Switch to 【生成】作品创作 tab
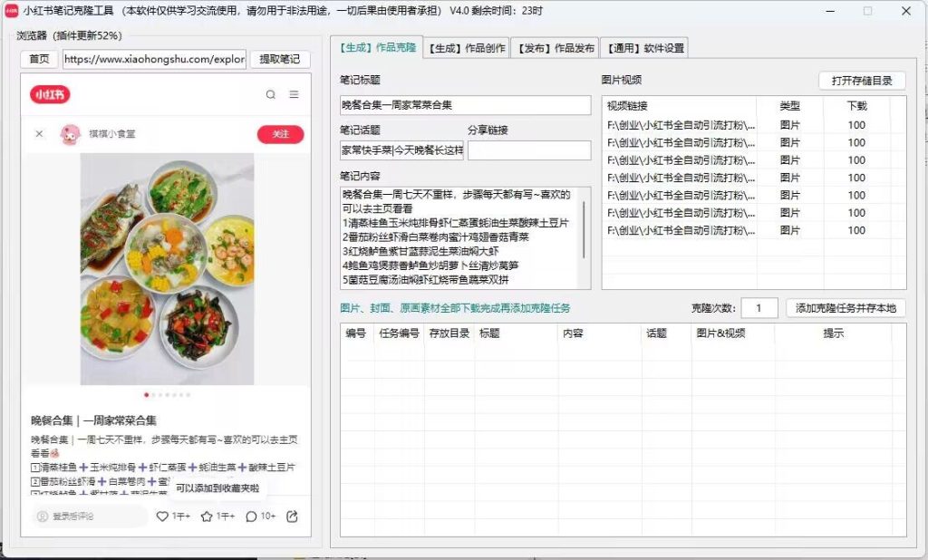Screen dimensions: 928x560 467,48
